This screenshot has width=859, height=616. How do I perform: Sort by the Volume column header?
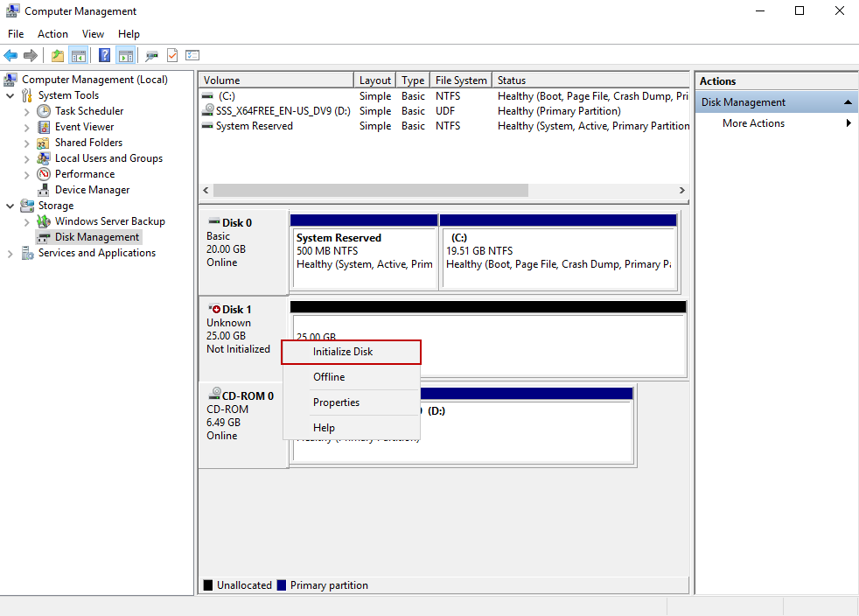276,80
